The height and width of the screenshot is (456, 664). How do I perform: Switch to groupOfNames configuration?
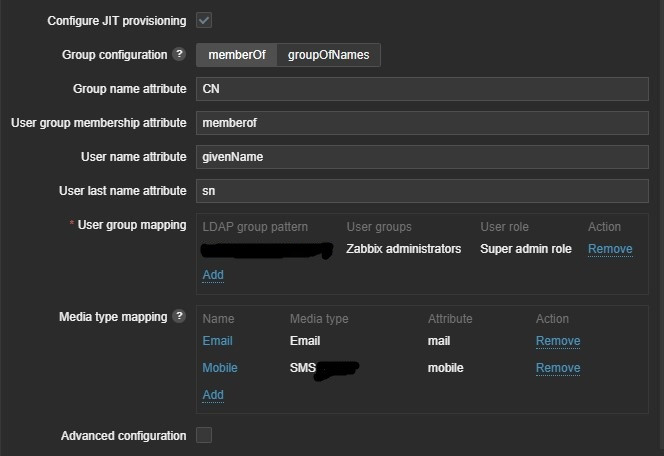click(328, 55)
